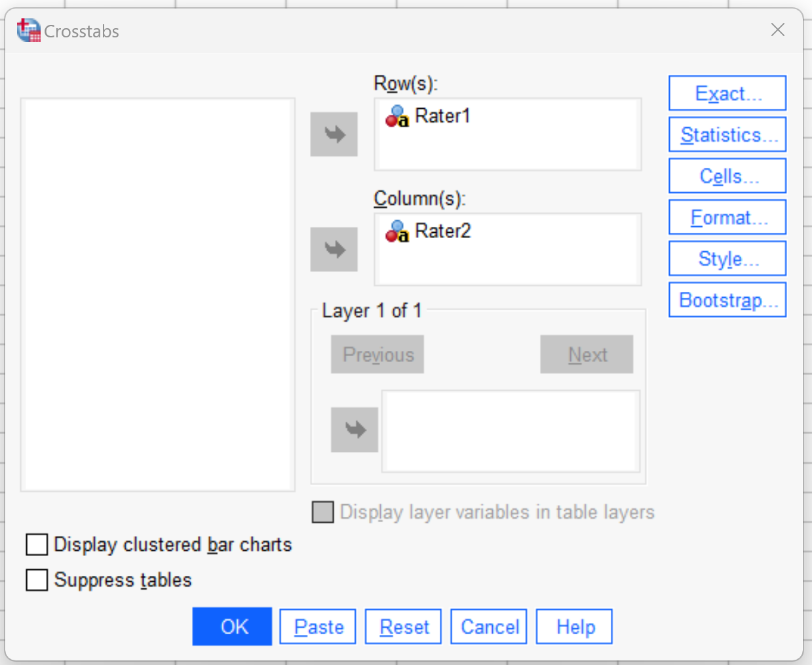
Task: Click the arrow button beside Column(s) box
Action: (x=334, y=249)
